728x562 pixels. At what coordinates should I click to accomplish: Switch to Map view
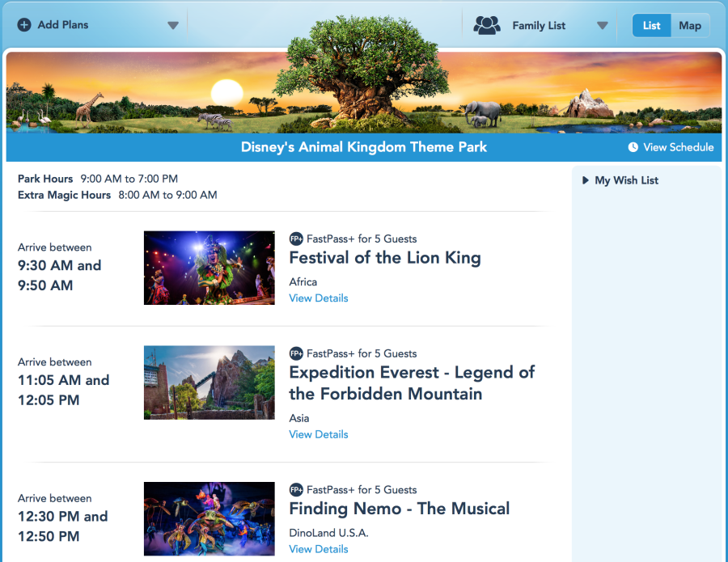690,26
